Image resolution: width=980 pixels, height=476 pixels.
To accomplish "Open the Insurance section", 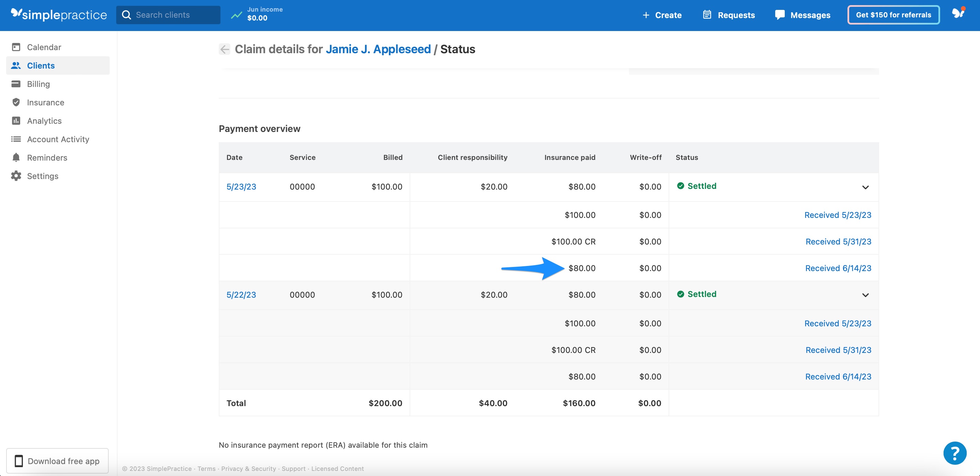I will (x=46, y=102).
